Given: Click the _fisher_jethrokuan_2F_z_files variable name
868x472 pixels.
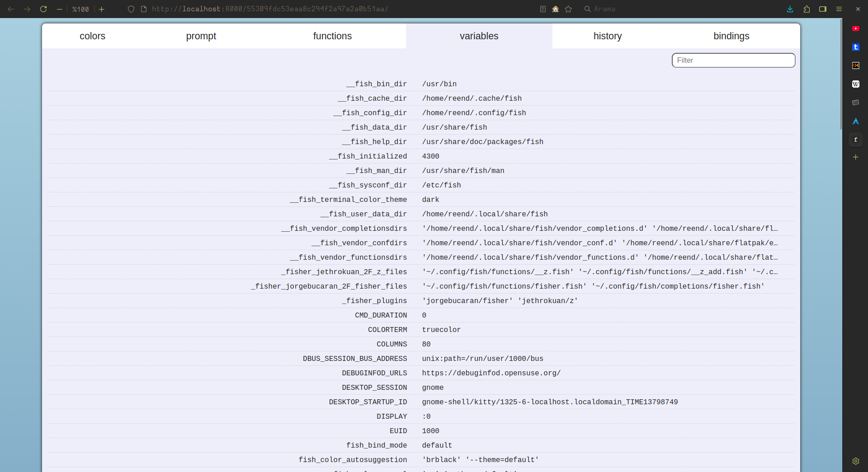Looking at the screenshot, I should coord(344,272).
